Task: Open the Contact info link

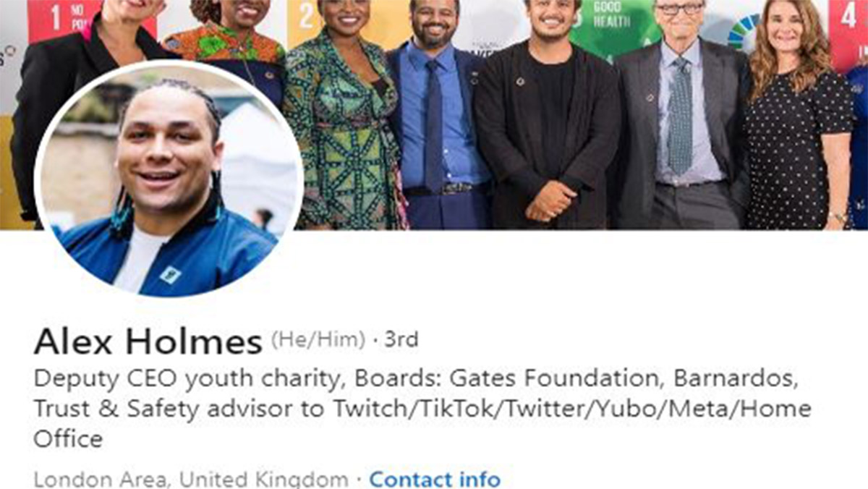Action: pos(435,479)
